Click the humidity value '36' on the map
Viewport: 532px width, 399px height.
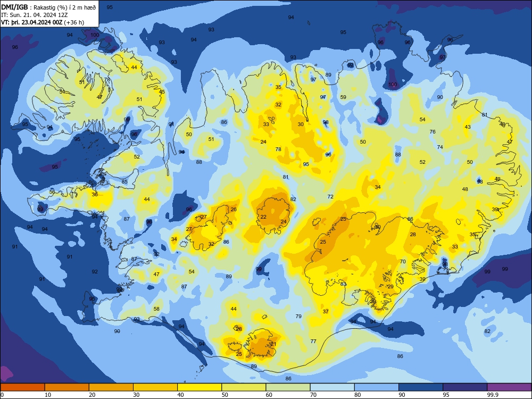tap(95, 194)
